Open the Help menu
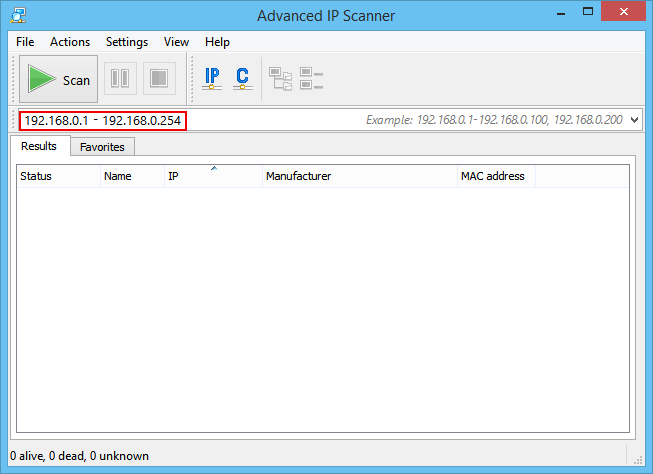 [x=217, y=42]
